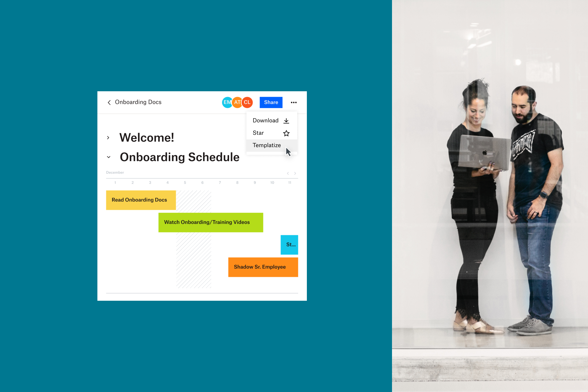Select Templatize from the dropdown menu
588x392 pixels.
(x=266, y=145)
